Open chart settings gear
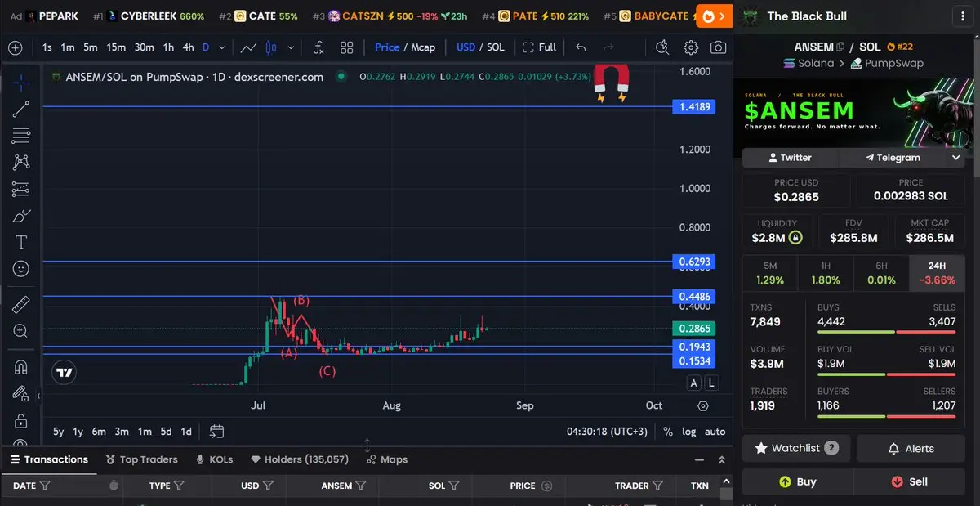Image resolution: width=980 pixels, height=506 pixels. click(x=691, y=47)
